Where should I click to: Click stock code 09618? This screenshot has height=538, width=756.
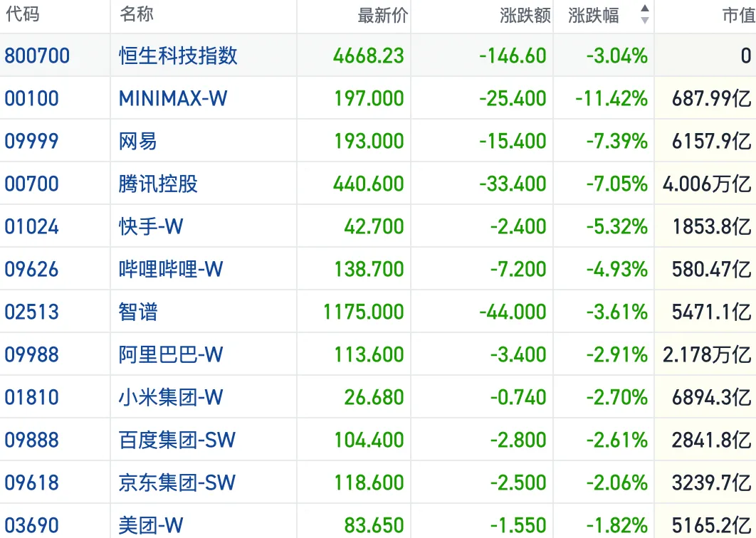click(31, 482)
